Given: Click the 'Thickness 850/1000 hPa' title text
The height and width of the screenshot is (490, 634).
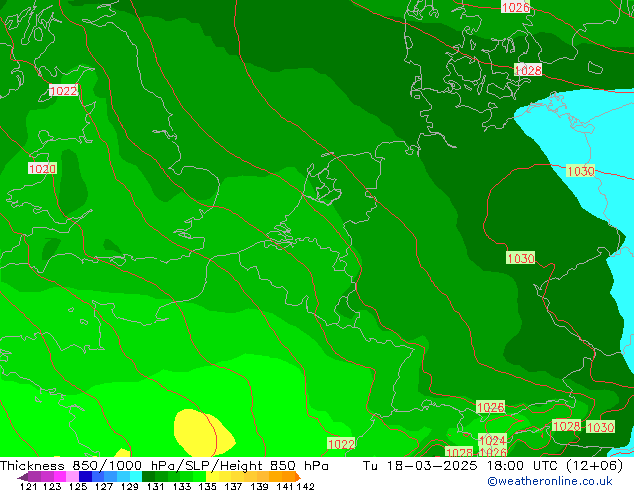Looking at the screenshot, I should pyautogui.click(x=89, y=466).
